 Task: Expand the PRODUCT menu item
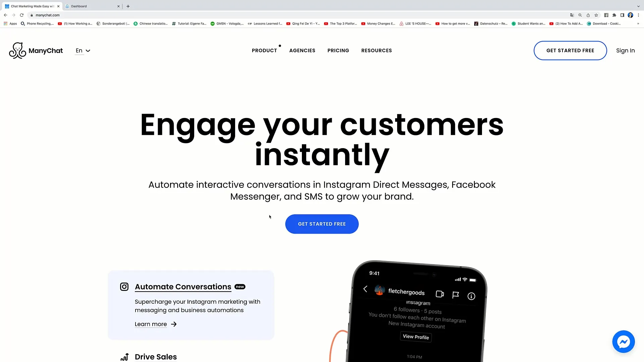click(x=264, y=50)
